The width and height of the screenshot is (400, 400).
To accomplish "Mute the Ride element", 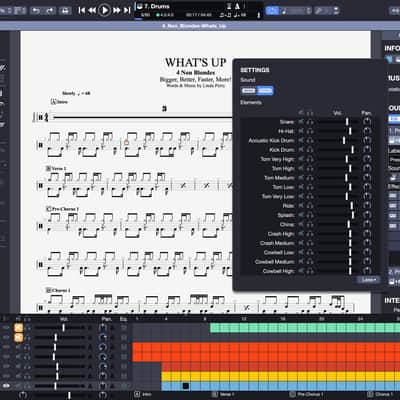I will point(301,206).
